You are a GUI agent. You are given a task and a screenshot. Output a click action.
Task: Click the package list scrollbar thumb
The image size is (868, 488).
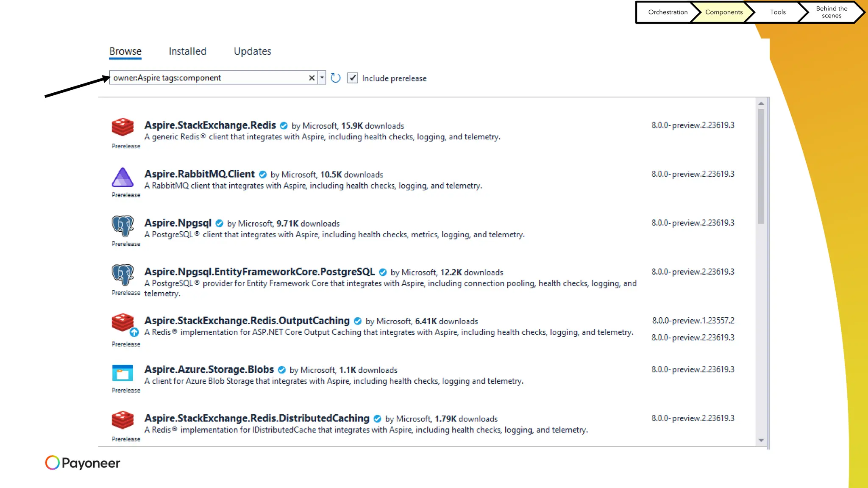(761, 166)
